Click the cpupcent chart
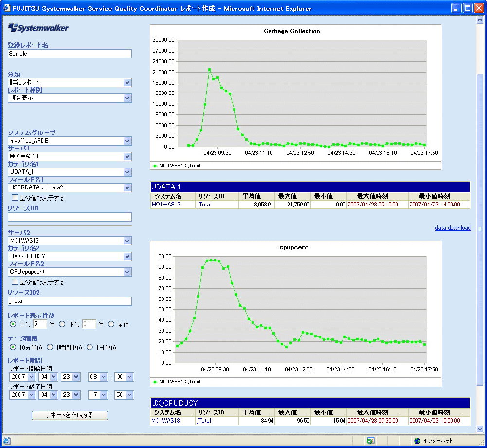Image resolution: width=487 pixels, height=448 pixels. [x=295, y=314]
